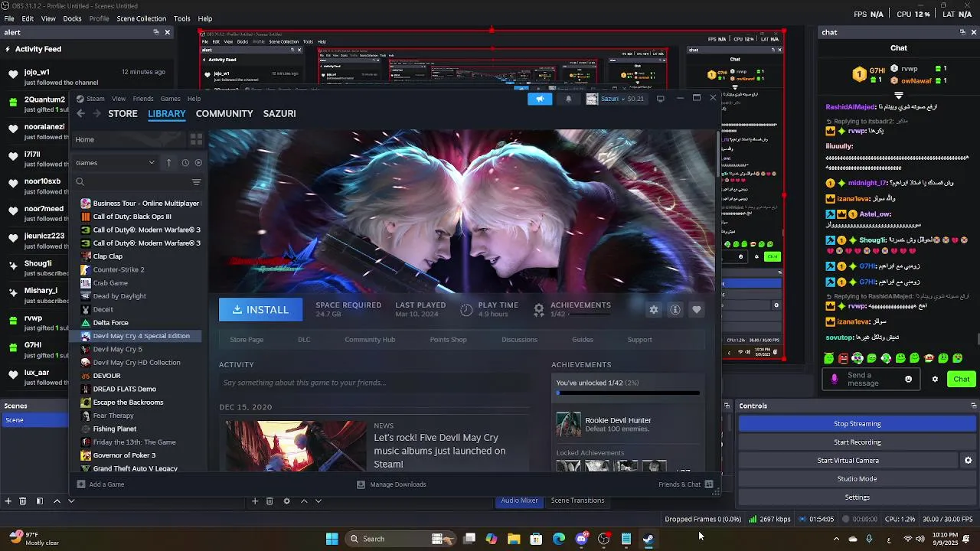Go forward in Steam navigation
The image size is (980, 551).
(x=96, y=113)
